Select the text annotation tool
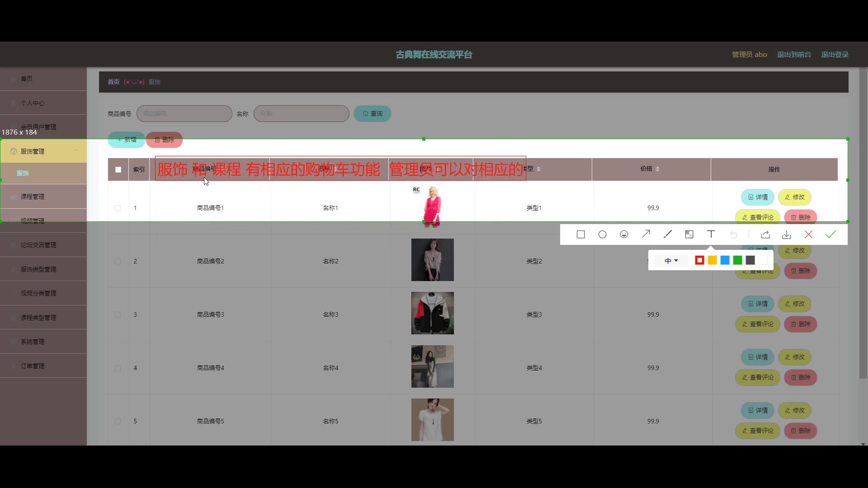 coord(711,234)
